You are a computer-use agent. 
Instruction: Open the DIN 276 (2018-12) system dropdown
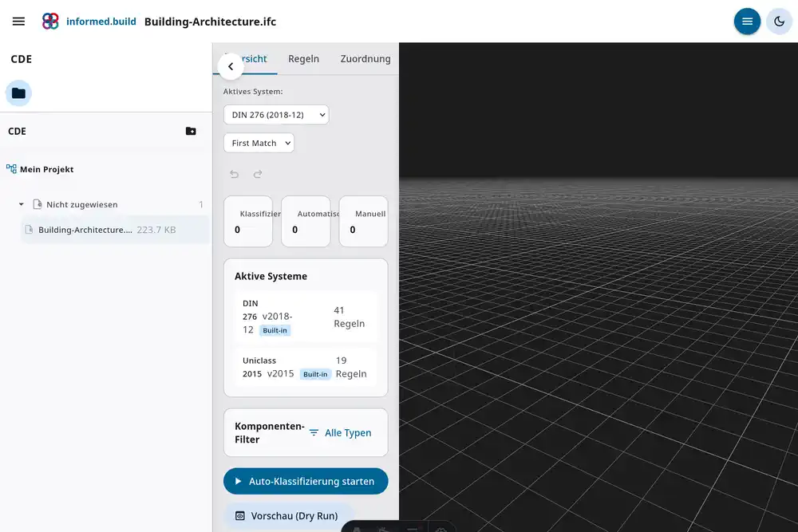(x=275, y=115)
